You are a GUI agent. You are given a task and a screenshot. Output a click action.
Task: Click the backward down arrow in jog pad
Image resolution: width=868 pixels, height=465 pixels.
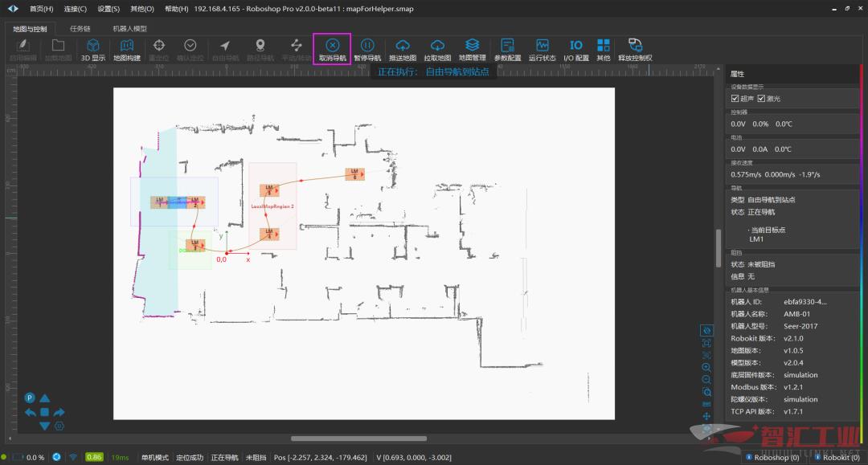pyautogui.click(x=45, y=426)
